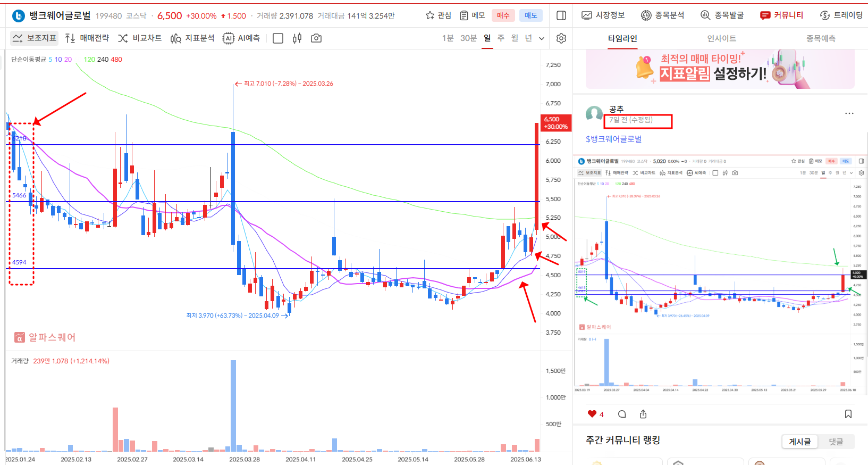The image size is (868, 465).
Task: Select the 게시글 ranking toggle
Action: [x=800, y=442]
